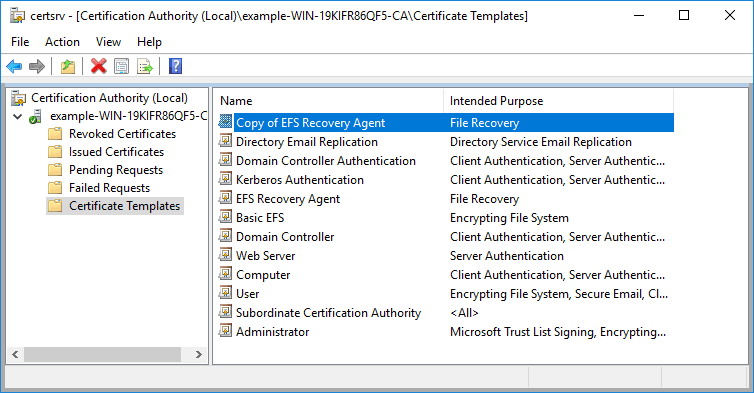
Task: Click the tree pane scroll right arrow
Action: point(199,355)
